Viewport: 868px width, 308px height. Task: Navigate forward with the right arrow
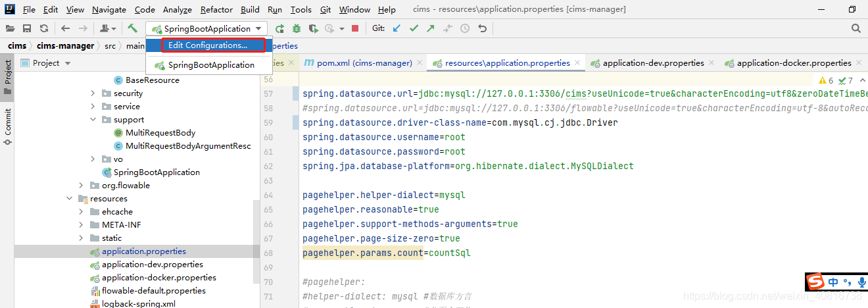click(x=83, y=28)
